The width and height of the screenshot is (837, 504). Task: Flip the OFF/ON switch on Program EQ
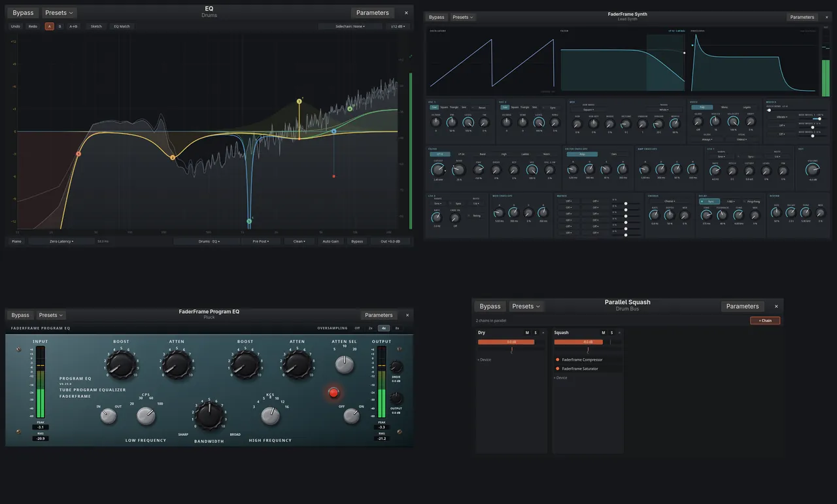(352, 416)
